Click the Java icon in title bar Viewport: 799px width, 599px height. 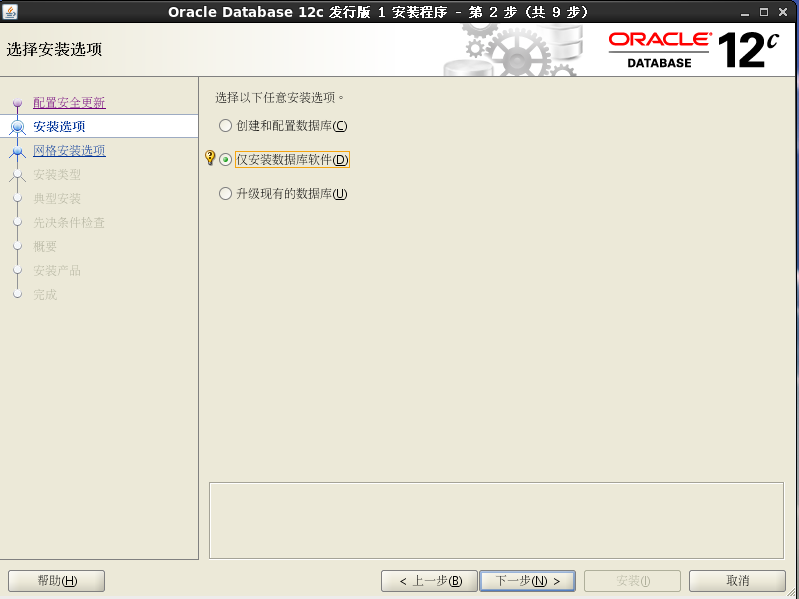coord(10,11)
